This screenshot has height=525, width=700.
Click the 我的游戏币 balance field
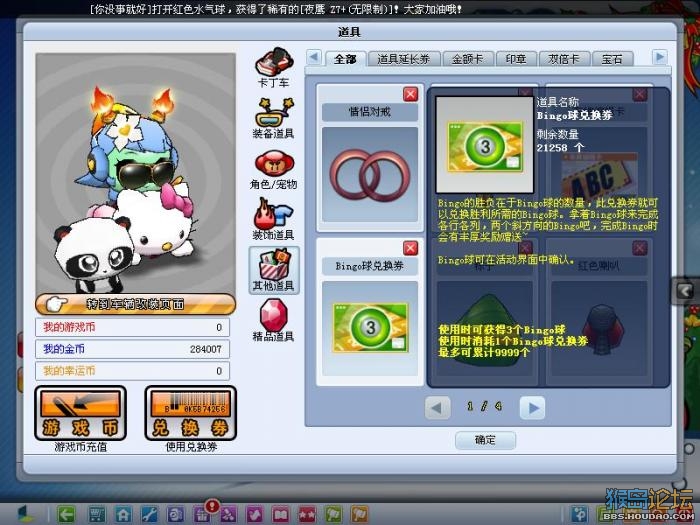(133, 327)
